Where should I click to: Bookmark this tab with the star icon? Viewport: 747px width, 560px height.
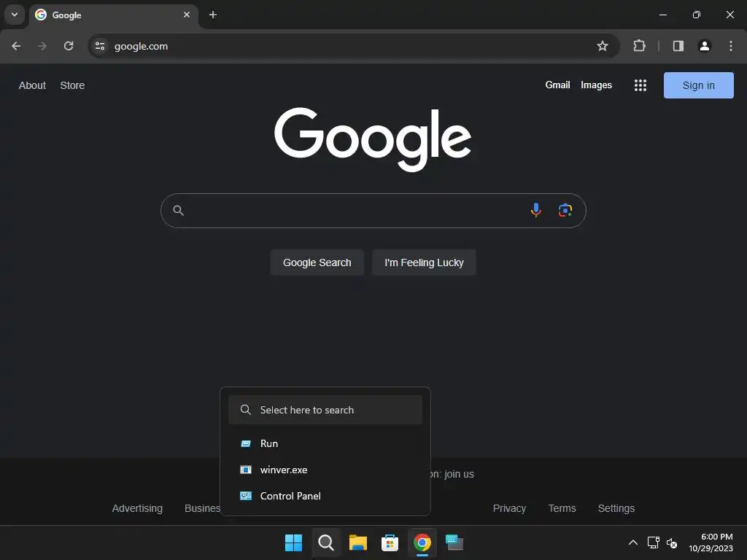point(602,46)
